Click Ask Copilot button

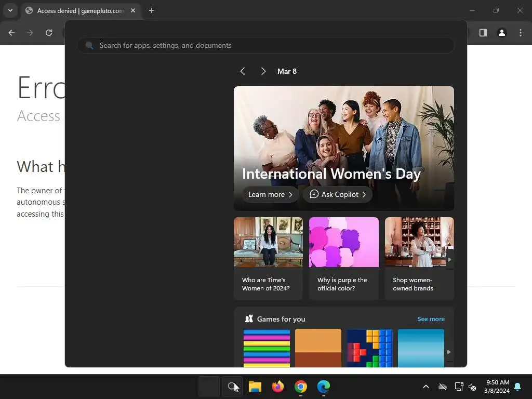(x=338, y=194)
